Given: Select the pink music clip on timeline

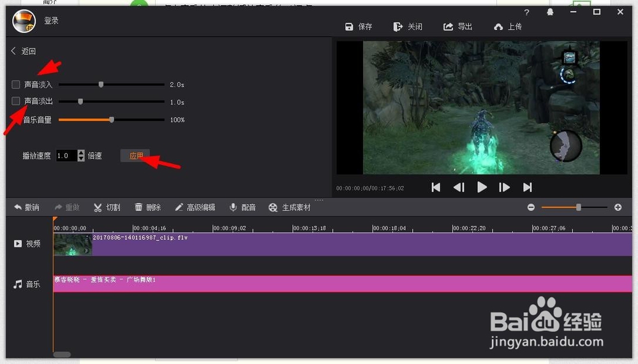Looking at the screenshot, I should point(343,284).
